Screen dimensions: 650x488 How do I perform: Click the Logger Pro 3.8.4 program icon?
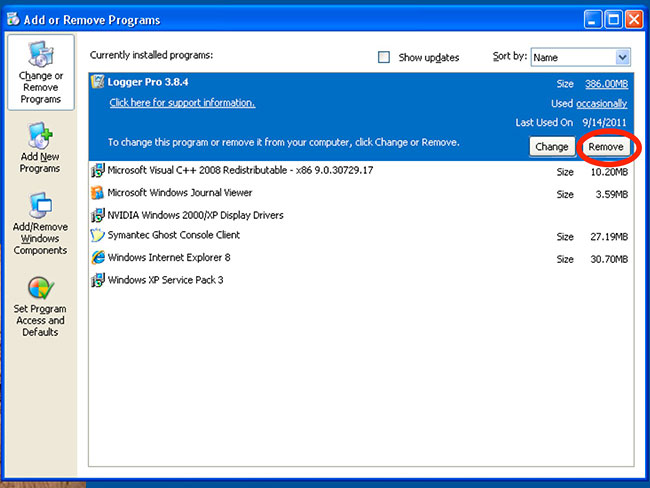[97, 82]
